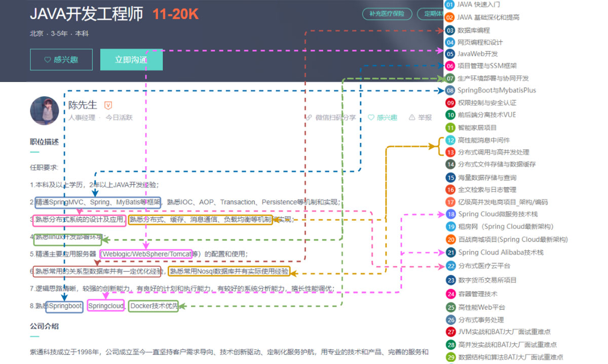Viewport: 608px width, 364px height.
Task: Click the number 09 circle for 权限控制与安全认证
Action: (450, 103)
